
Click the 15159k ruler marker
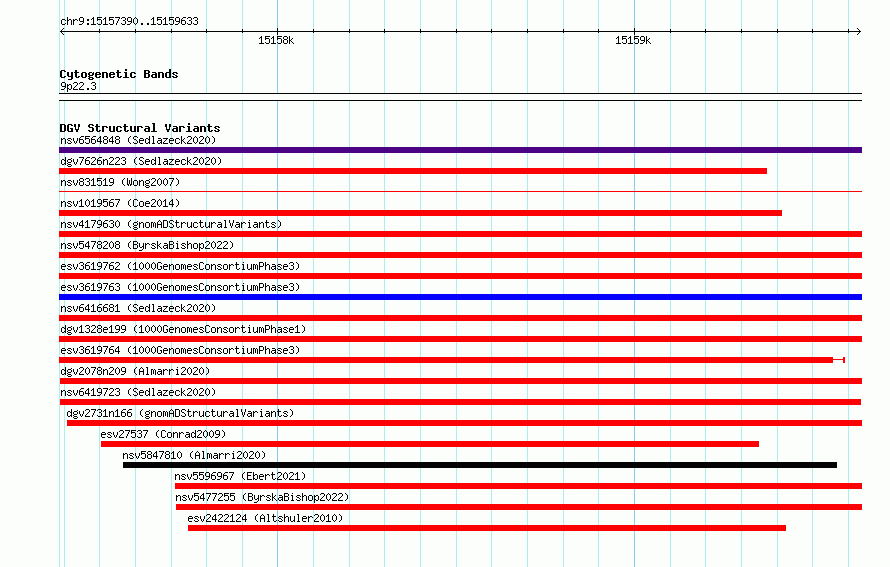point(633,40)
